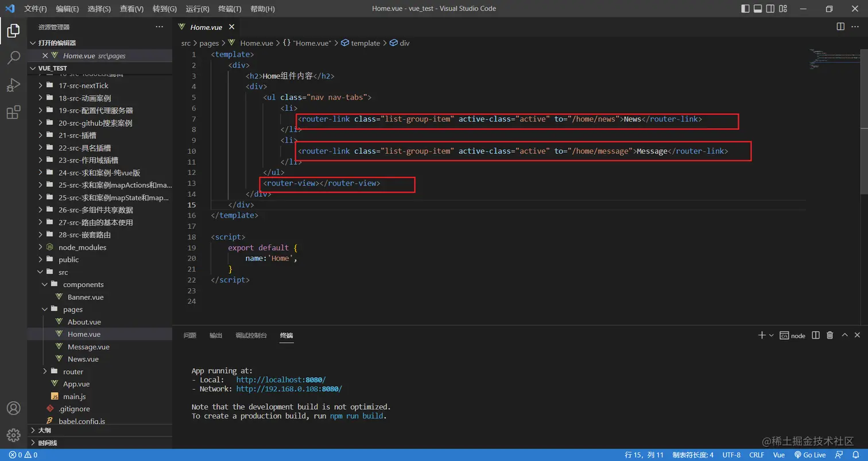
Task: Expand the 28-src-嵌套路由 folder
Action: coord(100,235)
